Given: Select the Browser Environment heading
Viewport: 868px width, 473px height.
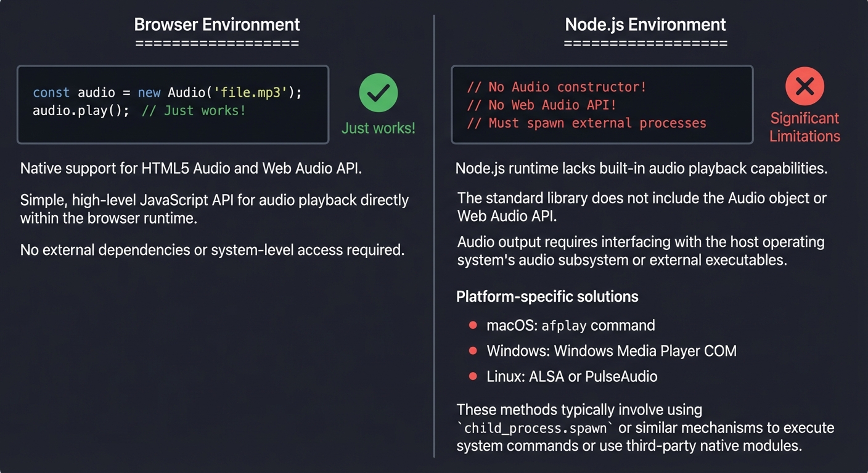Looking at the screenshot, I should coord(216,25).
